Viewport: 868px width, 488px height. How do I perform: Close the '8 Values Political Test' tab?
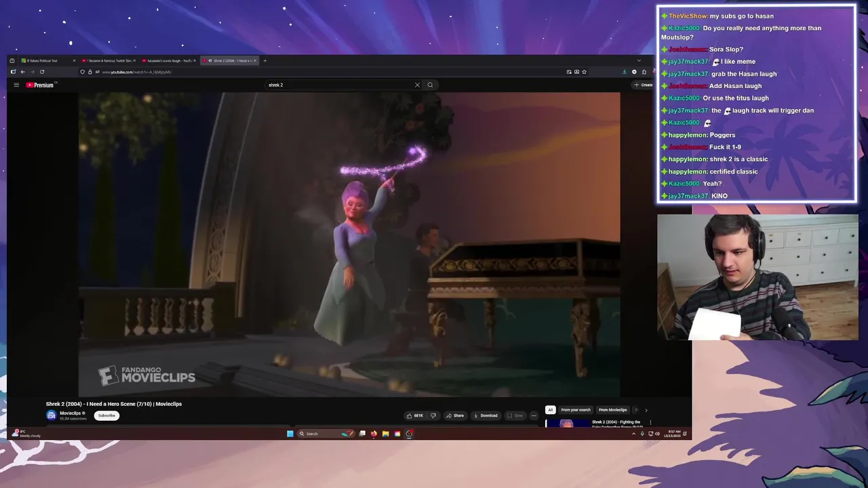pyautogui.click(x=74, y=60)
